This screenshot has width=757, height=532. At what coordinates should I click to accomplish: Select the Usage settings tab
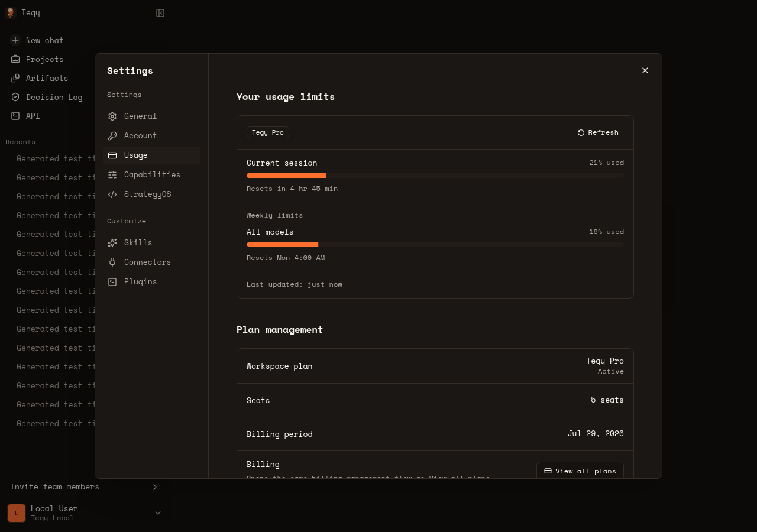click(x=152, y=155)
